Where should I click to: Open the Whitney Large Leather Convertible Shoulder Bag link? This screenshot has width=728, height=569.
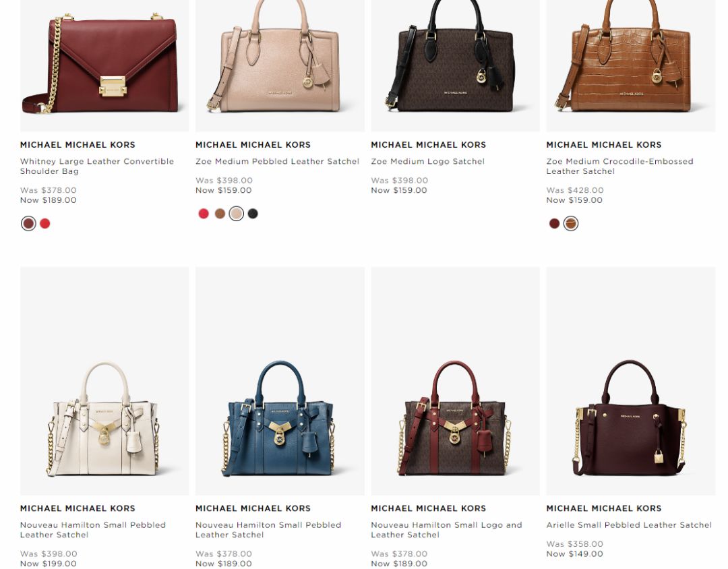[96, 167]
